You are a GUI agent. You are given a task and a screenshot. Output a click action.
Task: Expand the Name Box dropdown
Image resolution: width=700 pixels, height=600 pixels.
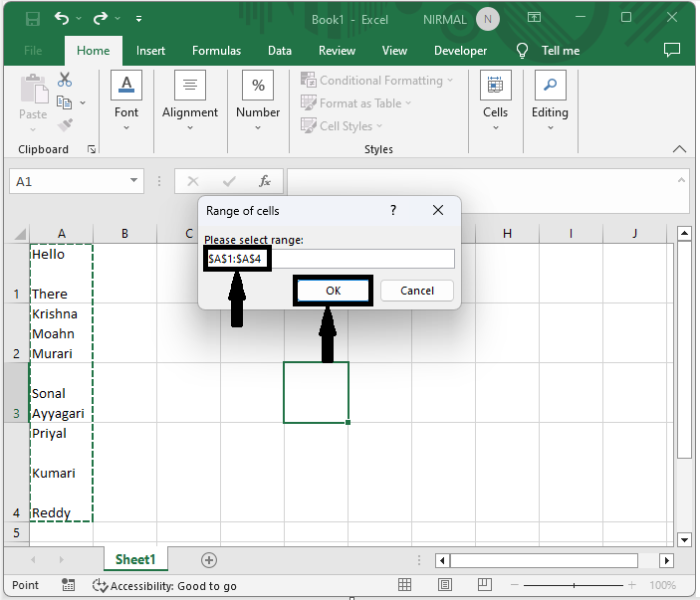[x=134, y=181]
